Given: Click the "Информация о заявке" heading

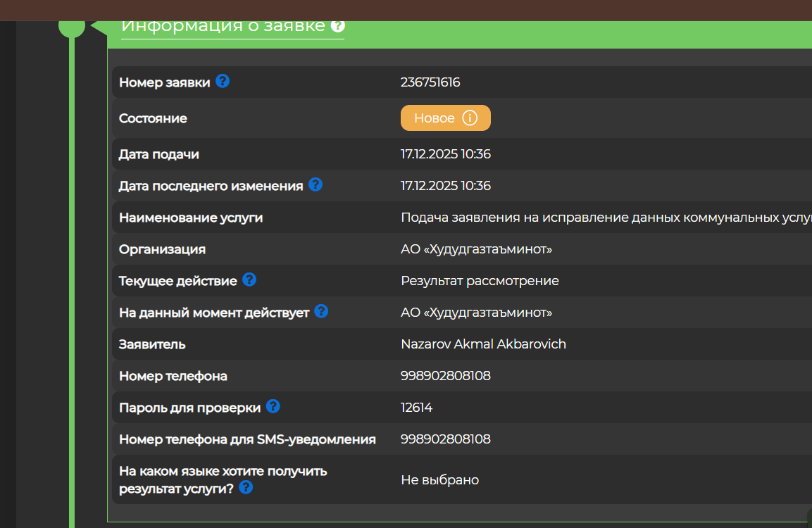Looking at the screenshot, I should (x=223, y=26).
